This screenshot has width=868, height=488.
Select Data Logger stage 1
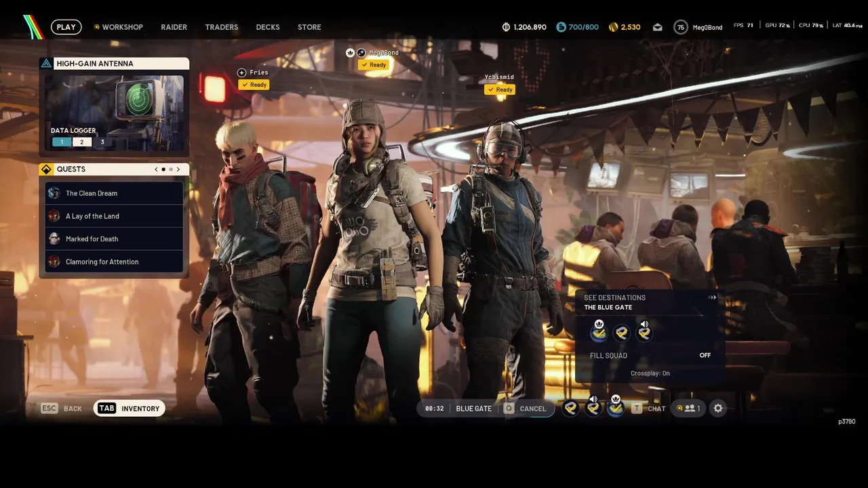point(62,142)
